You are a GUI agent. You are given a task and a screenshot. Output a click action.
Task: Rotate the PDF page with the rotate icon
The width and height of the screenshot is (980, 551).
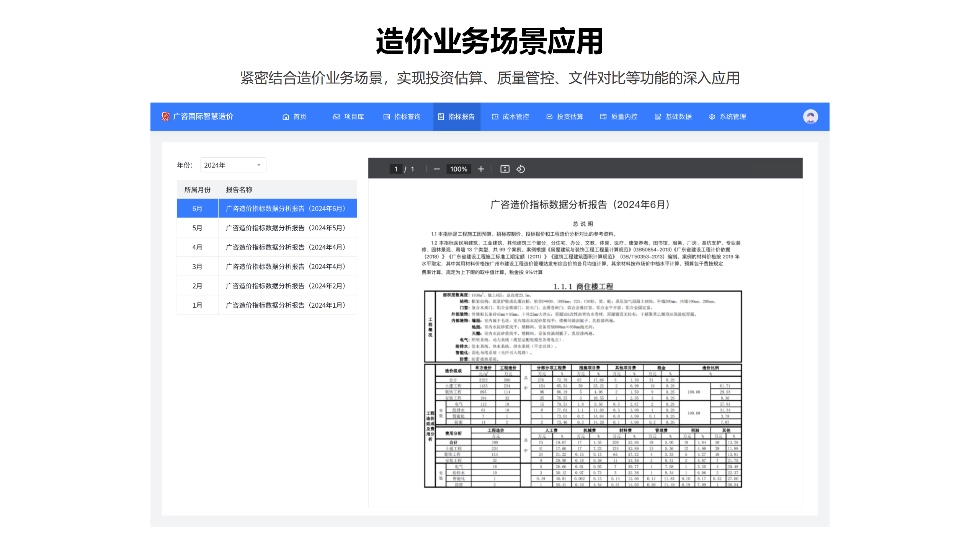pyautogui.click(x=521, y=169)
